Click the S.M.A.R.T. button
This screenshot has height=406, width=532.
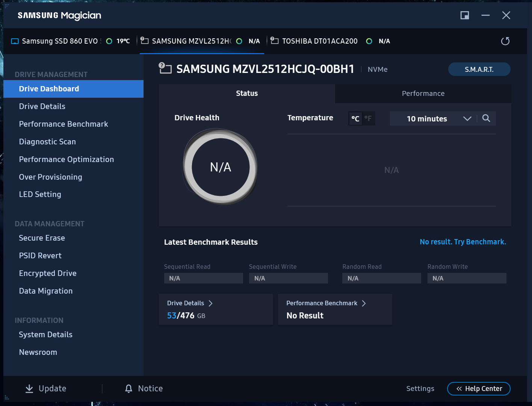tap(479, 69)
